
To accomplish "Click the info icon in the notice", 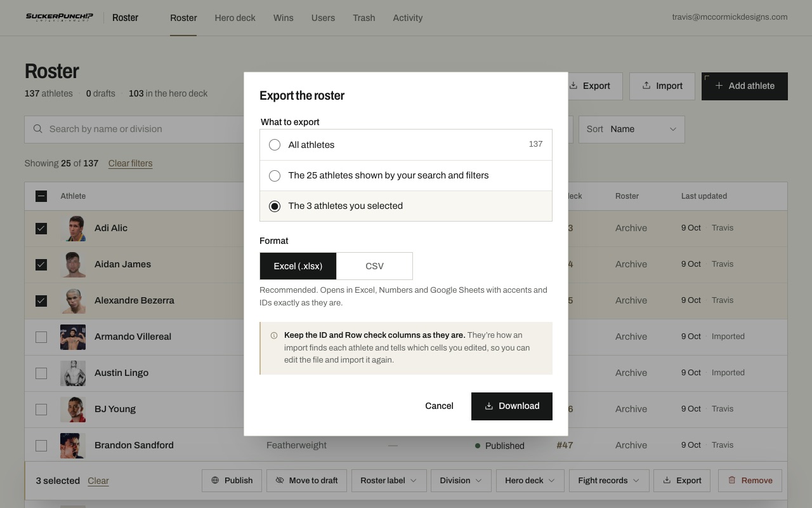I will point(274,335).
